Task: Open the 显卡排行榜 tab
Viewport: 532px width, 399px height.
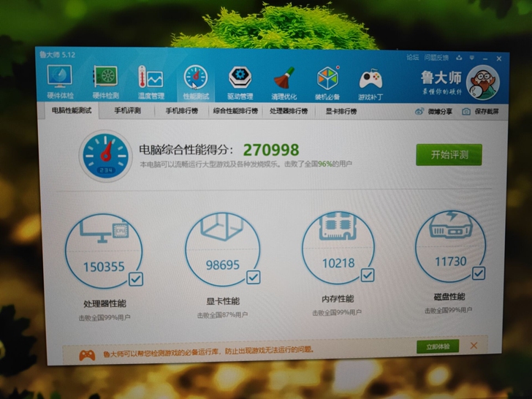Action: pos(341,111)
